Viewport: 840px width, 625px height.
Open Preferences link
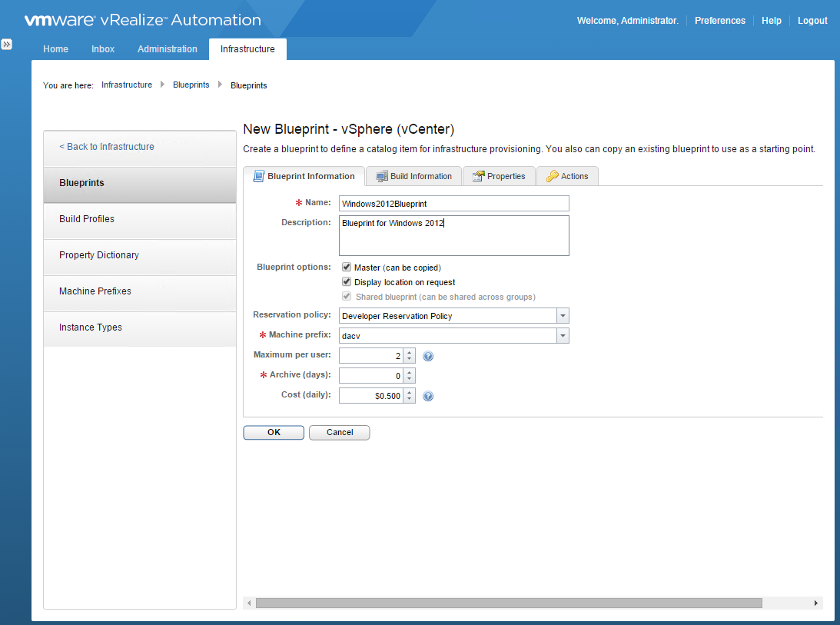(x=720, y=20)
